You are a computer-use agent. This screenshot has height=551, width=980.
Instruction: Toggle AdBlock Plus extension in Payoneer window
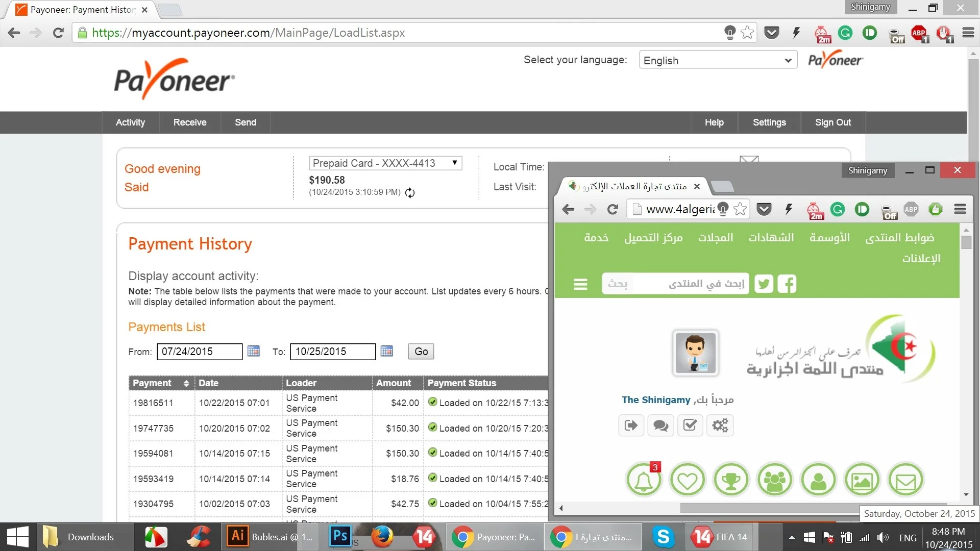[919, 34]
